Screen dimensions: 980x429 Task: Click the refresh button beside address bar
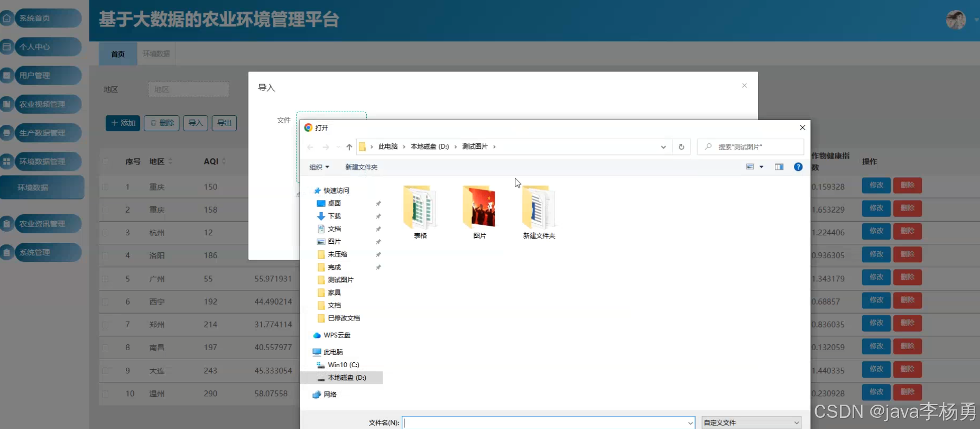pyautogui.click(x=681, y=147)
